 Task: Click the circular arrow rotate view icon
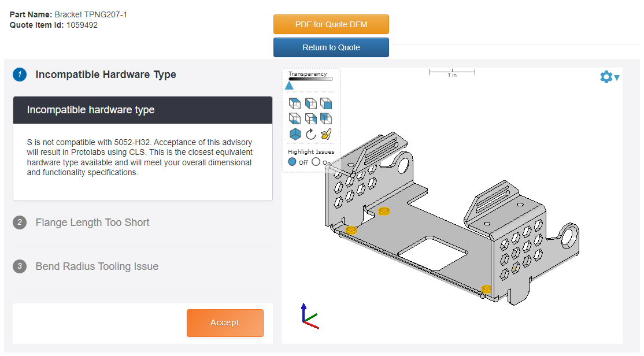click(310, 134)
